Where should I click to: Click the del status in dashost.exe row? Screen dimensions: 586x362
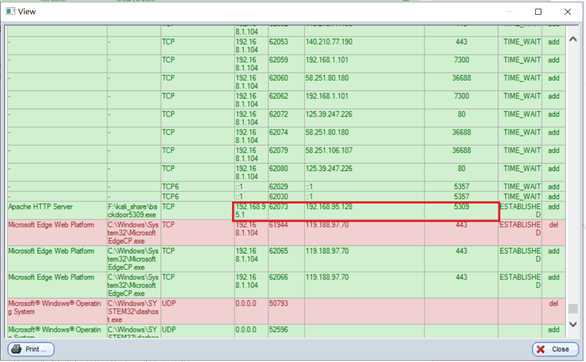(553, 303)
